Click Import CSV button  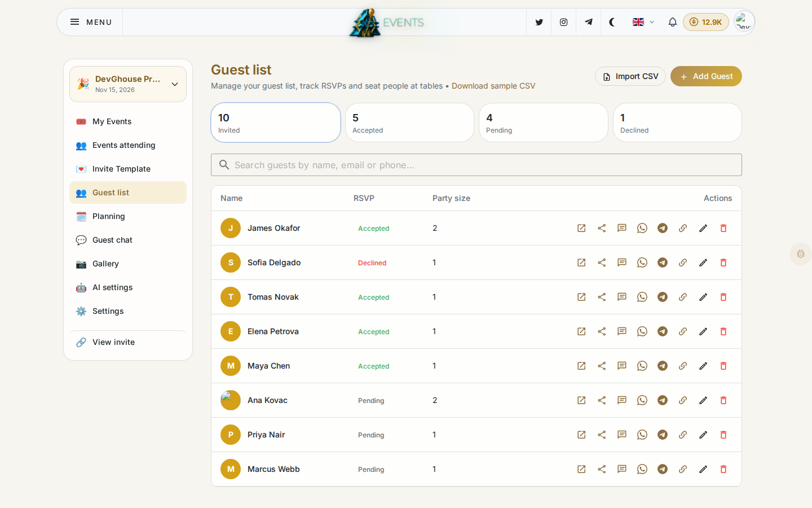pos(630,76)
